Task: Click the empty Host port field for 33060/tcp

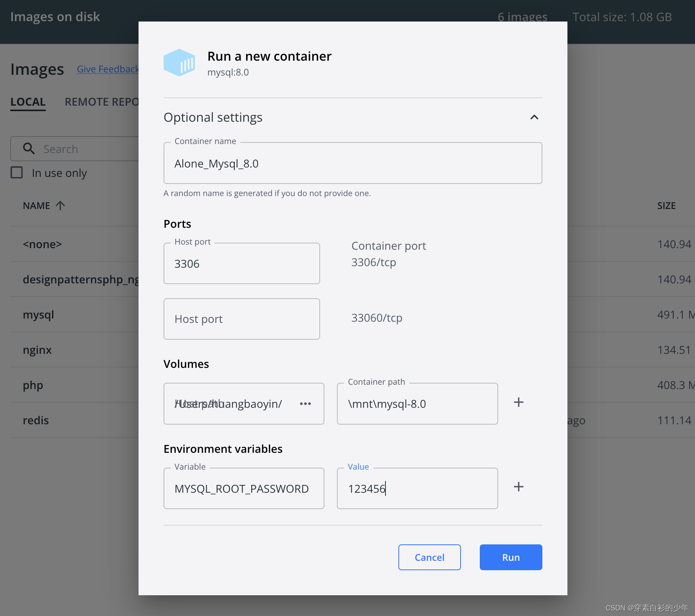Action: coord(241,319)
